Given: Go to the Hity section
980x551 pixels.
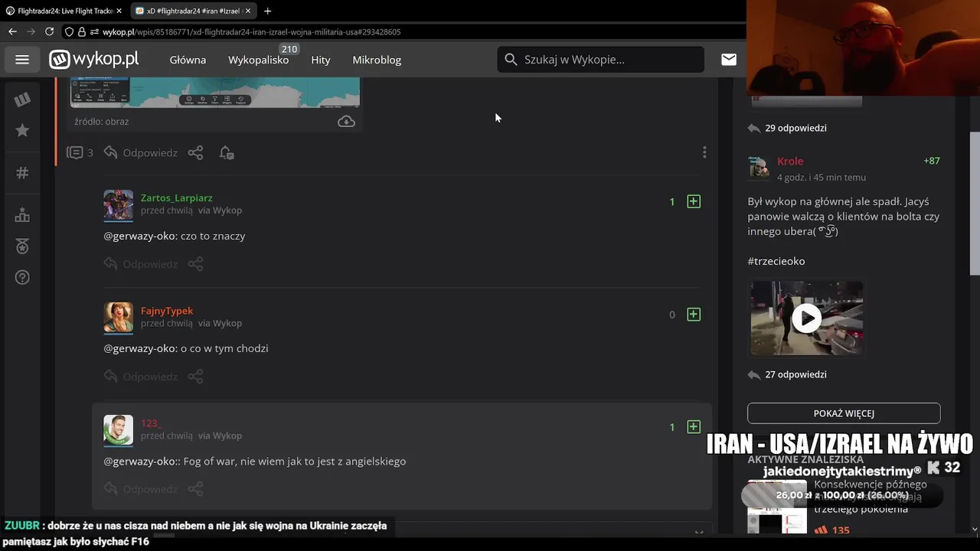Looking at the screenshot, I should pos(321,60).
